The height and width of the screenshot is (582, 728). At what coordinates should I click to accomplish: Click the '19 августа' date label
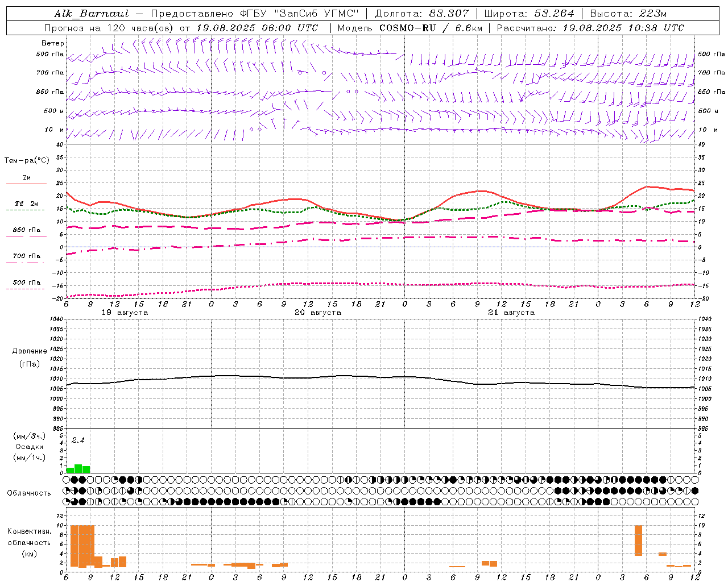[125, 313]
